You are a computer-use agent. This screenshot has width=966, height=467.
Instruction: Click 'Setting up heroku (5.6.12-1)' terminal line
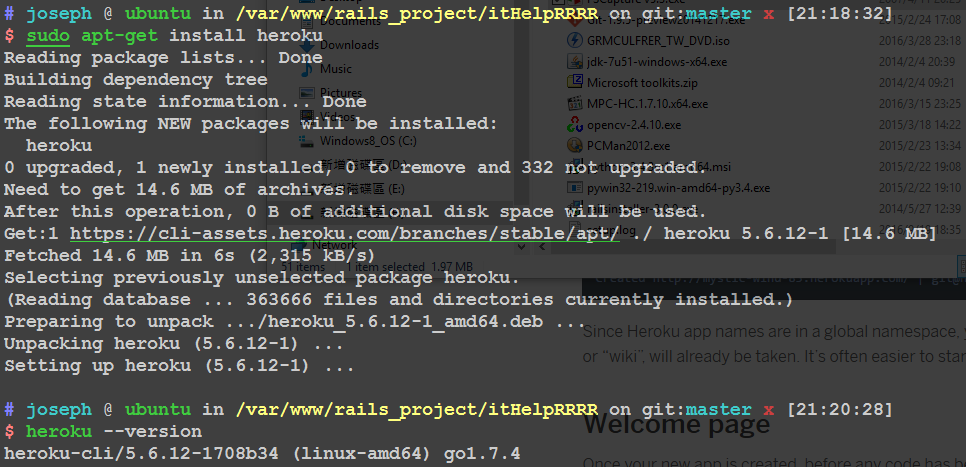179,366
